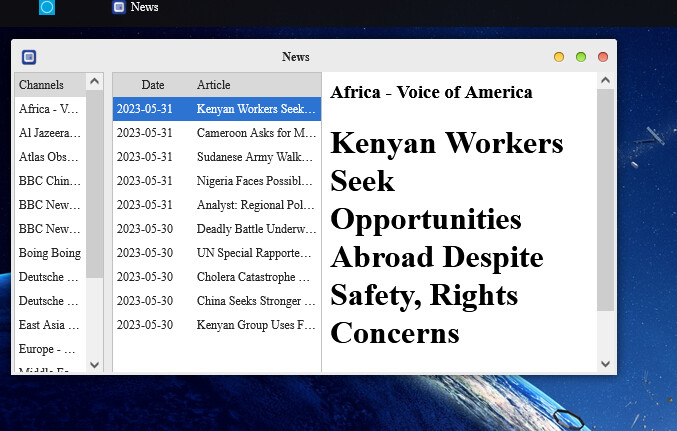677x431 pixels.
Task: Click channel list scroll up arrow
Action: click(x=95, y=81)
